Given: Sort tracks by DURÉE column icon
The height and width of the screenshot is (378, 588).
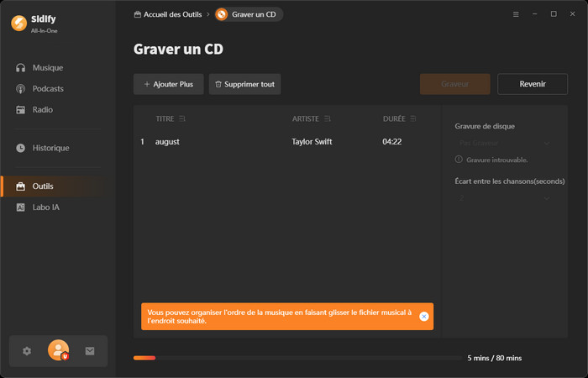Looking at the screenshot, I should coord(412,118).
